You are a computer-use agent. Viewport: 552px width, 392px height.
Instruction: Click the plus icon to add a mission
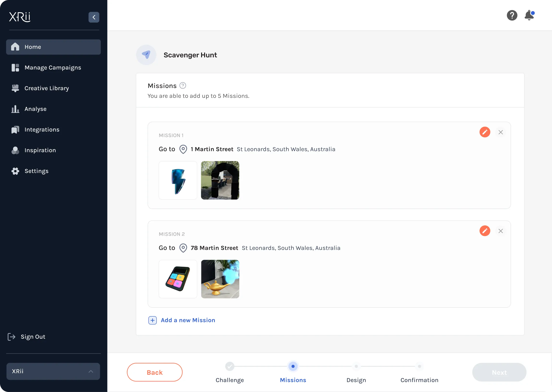click(x=152, y=320)
